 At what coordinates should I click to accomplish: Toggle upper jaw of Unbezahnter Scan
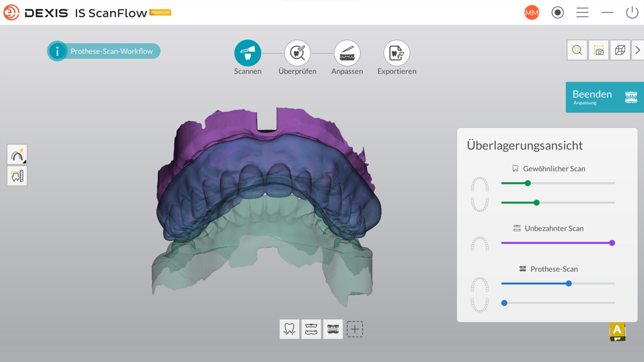(480, 244)
